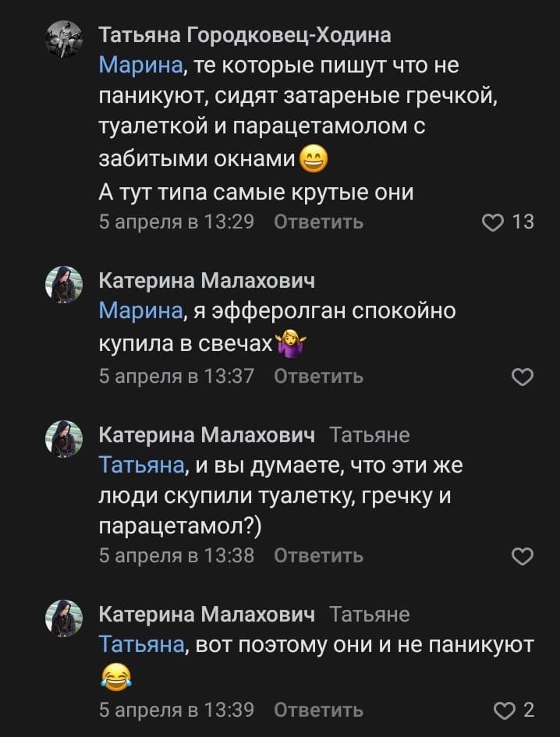Open Катерина Малахович's avatar on 13:38 comment

[x=64, y=439]
